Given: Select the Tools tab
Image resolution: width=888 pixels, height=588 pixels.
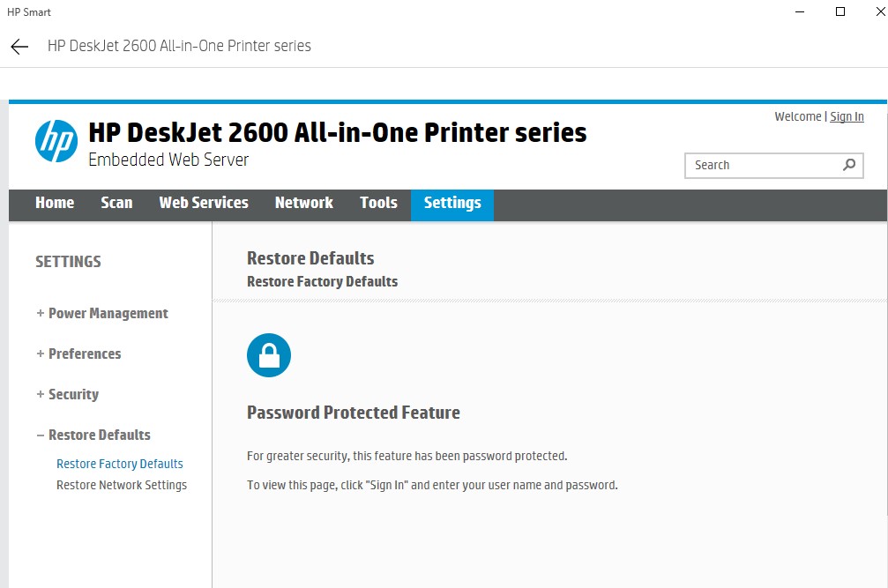Looking at the screenshot, I should [x=378, y=205].
